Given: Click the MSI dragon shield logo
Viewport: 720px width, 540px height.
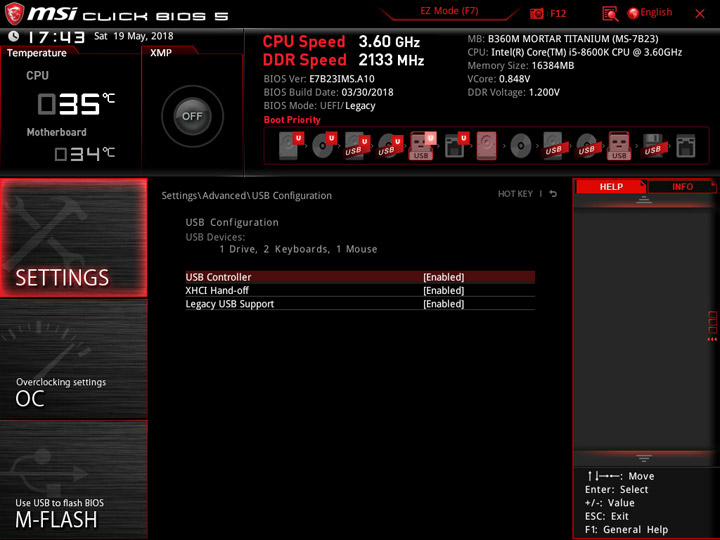Looking at the screenshot, I should 14,14.
